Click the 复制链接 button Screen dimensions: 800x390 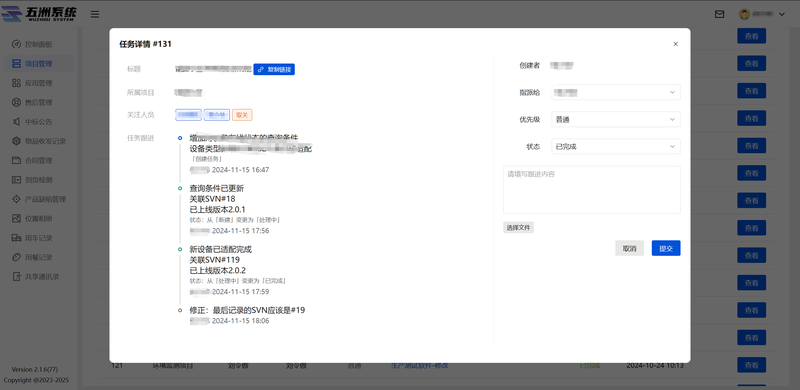pos(274,69)
